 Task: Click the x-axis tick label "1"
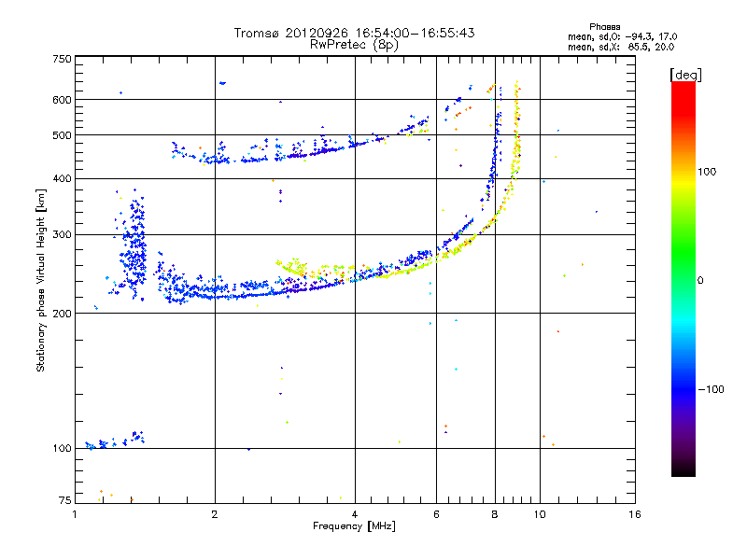pos(75,514)
